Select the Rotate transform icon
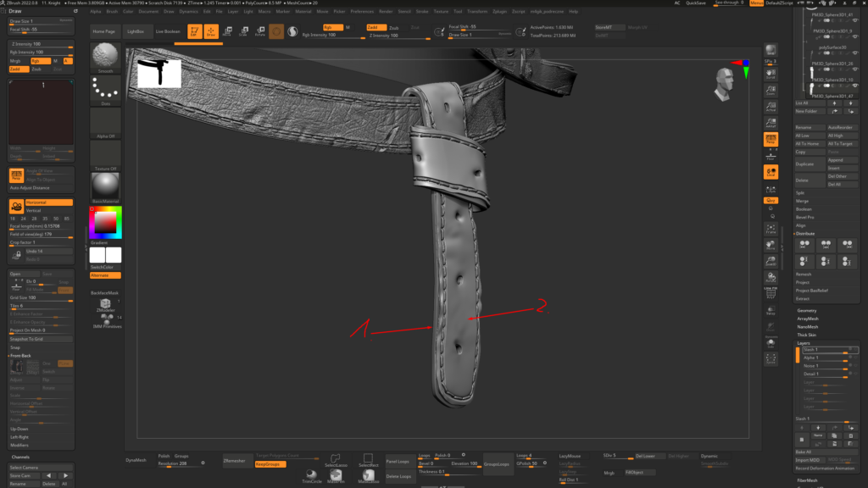This screenshot has height=488, width=868. point(259,31)
